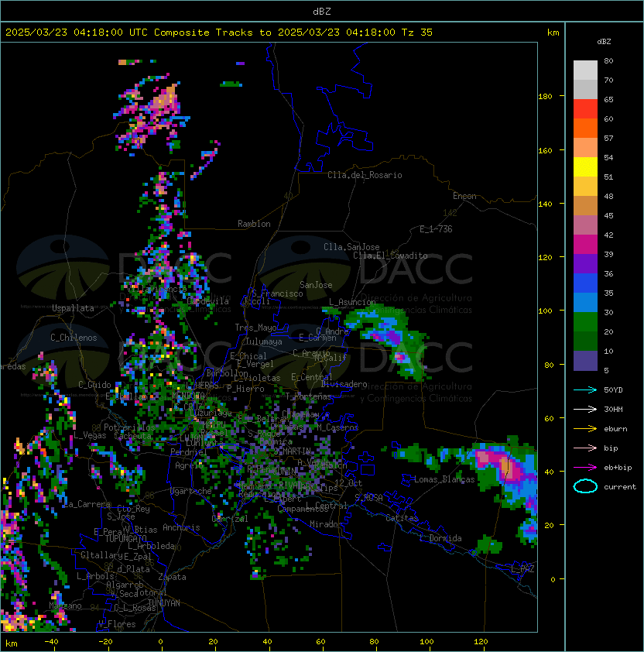Click the 'L_Asuncion' map label
The image size is (644, 652).
pos(352,302)
